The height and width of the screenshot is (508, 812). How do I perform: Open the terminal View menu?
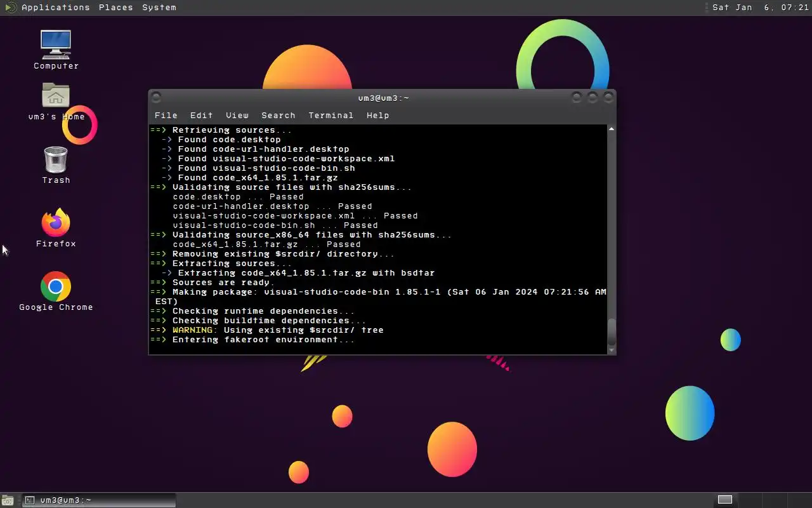click(237, 116)
